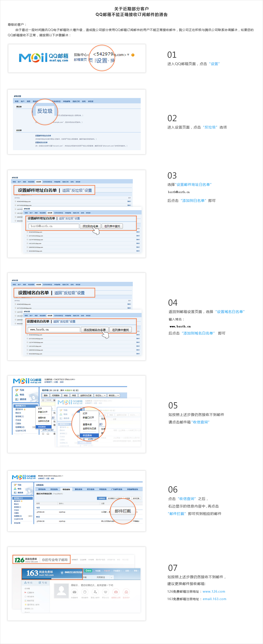Tick checkbox for 1327475856@qq.com in step 03 front list
This screenshot has height=644, width=263.
(x=27, y=240)
